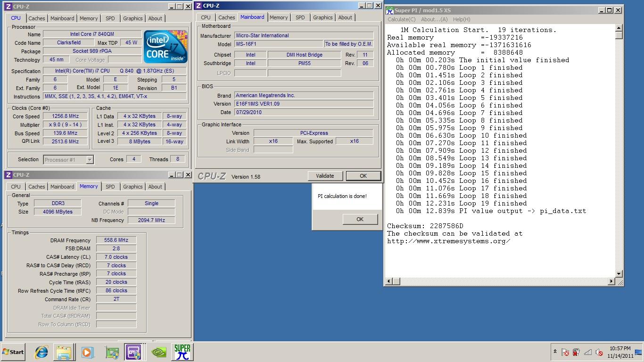Open About...(A) menu in Super PI
Viewport: 644px width, 362px height.
(434, 19)
